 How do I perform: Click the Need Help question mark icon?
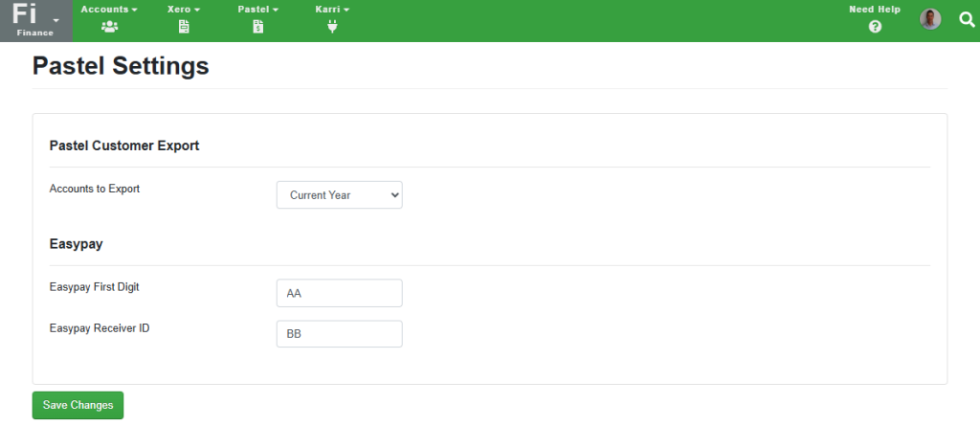point(875,26)
